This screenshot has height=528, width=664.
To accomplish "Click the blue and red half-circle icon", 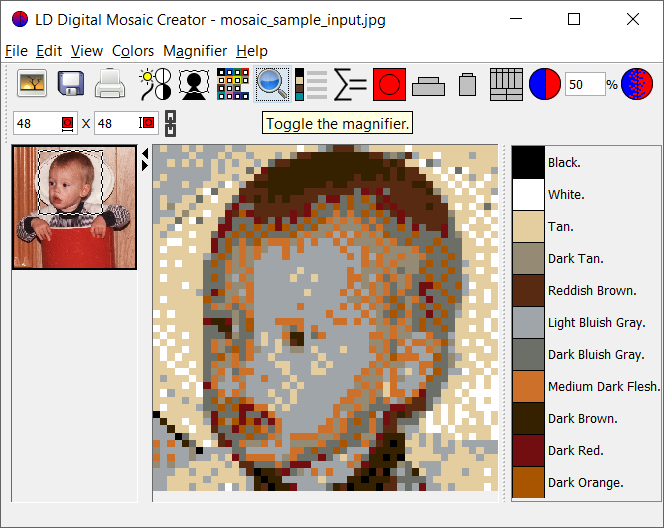I will (x=545, y=84).
